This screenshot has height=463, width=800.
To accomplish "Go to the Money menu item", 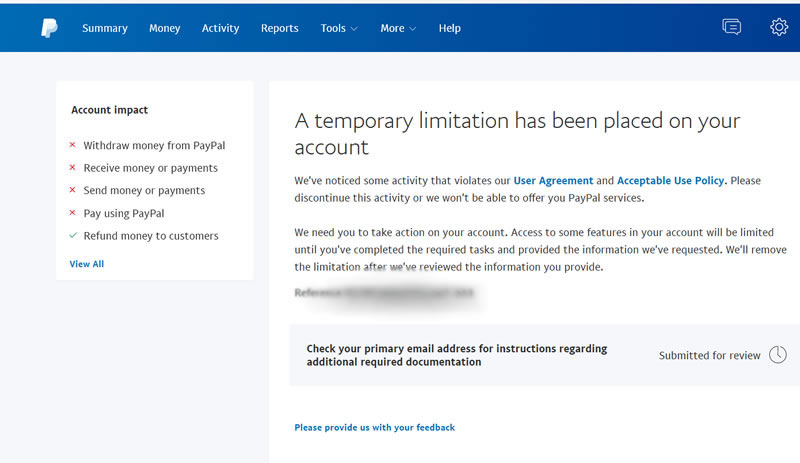I will (x=164, y=28).
